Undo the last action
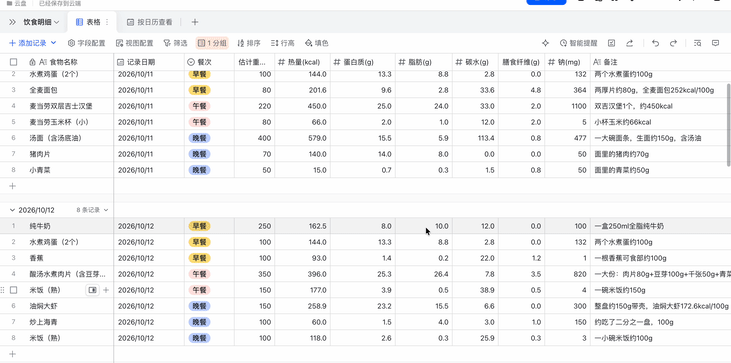The height and width of the screenshot is (363, 731). (655, 43)
